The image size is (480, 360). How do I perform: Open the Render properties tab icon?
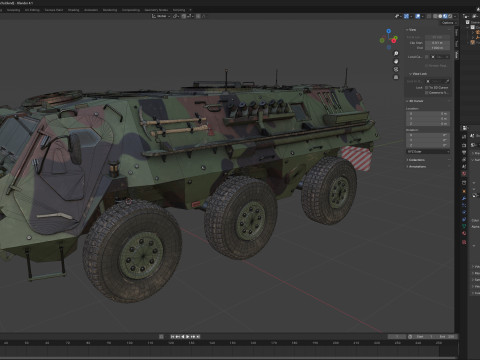pos(464,146)
